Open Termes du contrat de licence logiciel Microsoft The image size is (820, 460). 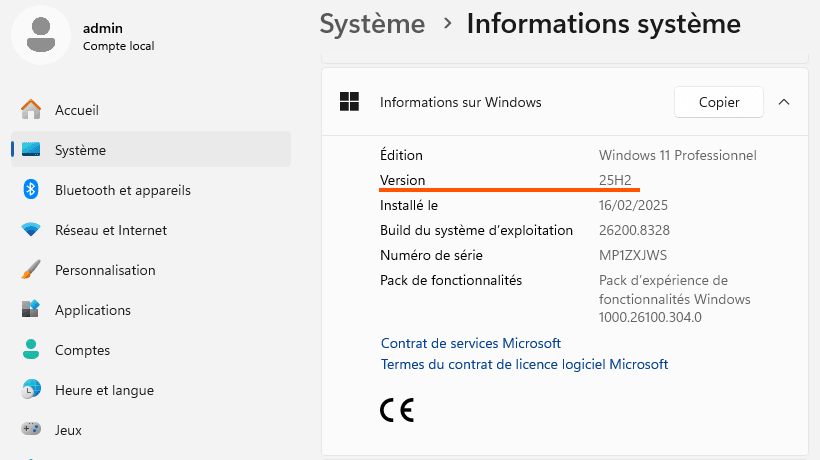[x=525, y=364]
